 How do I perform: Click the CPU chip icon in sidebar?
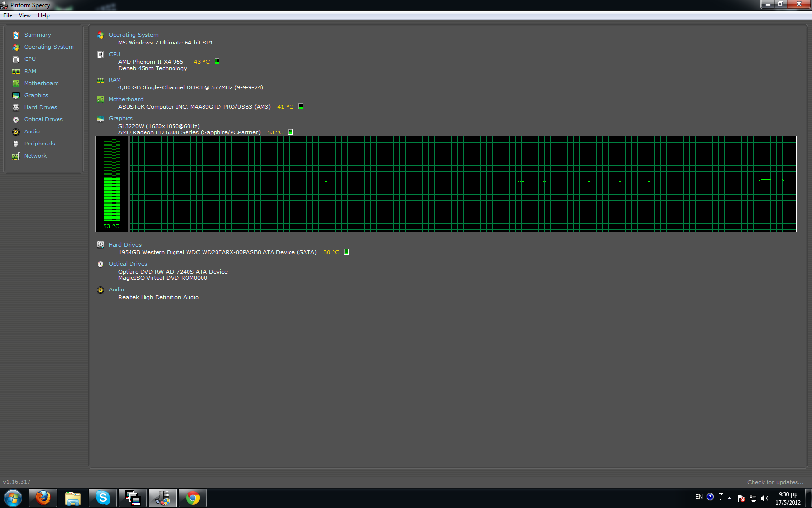tap(16, 59)
